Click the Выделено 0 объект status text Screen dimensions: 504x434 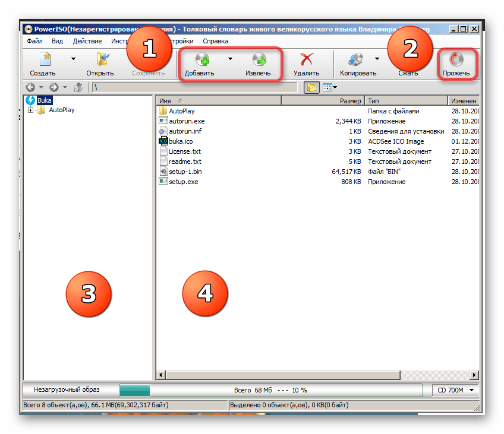point(289,405)
